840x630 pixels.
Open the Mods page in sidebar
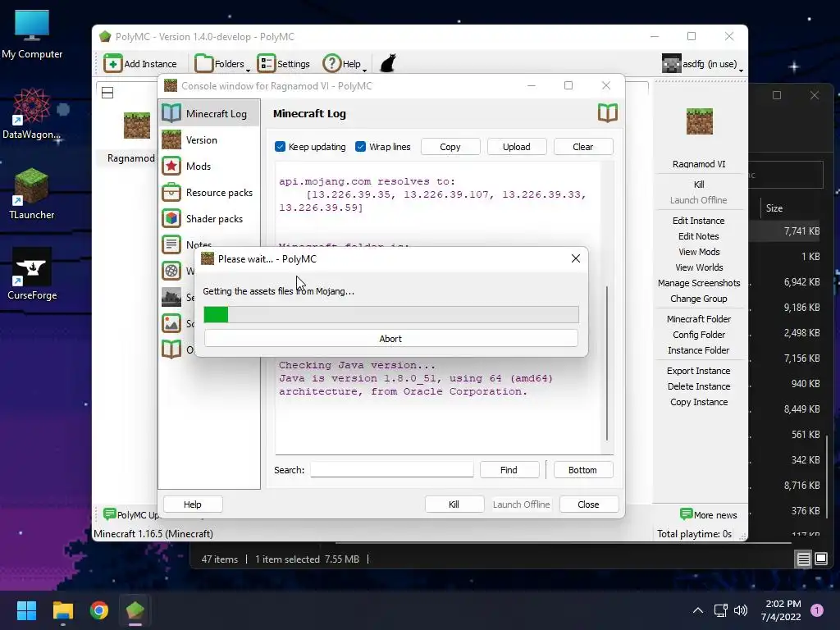click(209, 166)
